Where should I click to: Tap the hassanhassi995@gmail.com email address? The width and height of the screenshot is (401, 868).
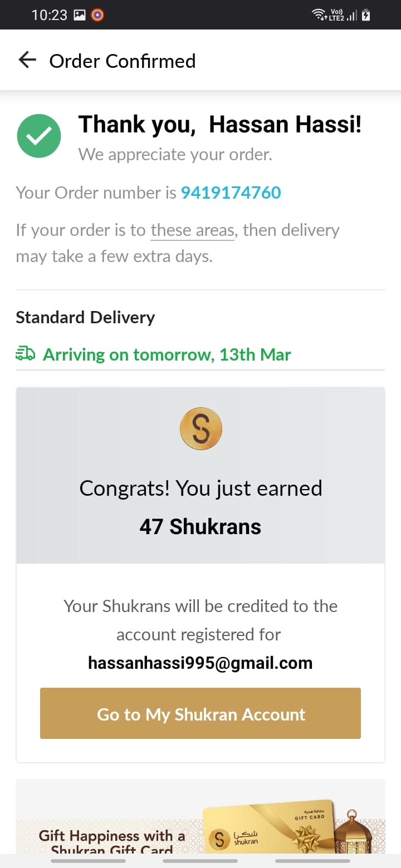(x=200, y=663)
